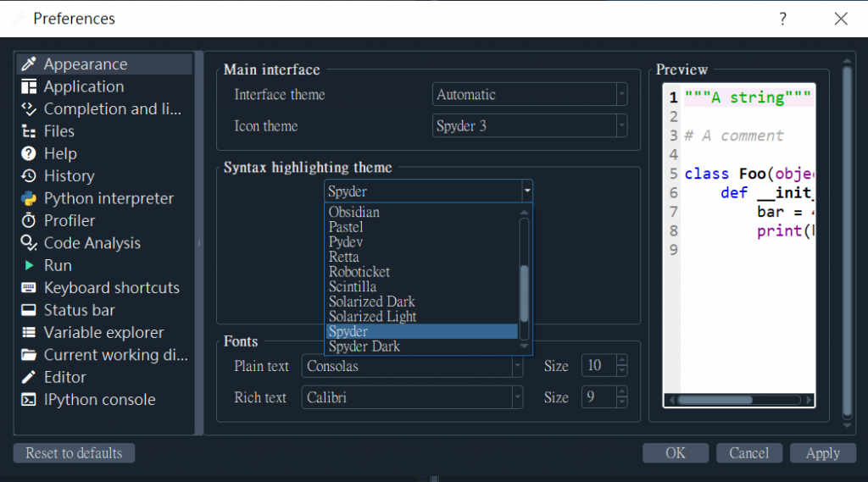Choose Scintilla from the list

coord(423,286)
